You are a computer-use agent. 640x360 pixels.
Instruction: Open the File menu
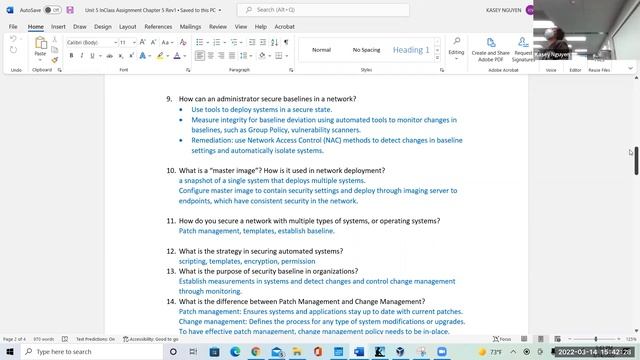pyautogui.click(x=13, y=27)
